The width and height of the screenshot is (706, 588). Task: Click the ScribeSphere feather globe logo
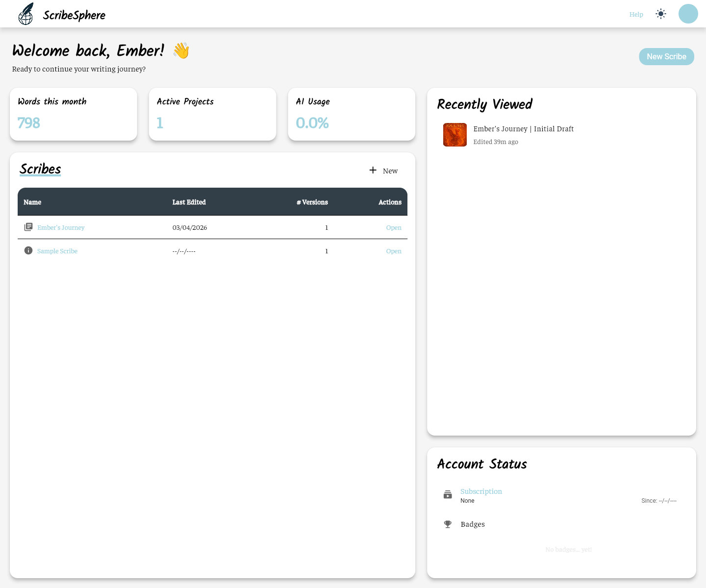click(25, 14)
